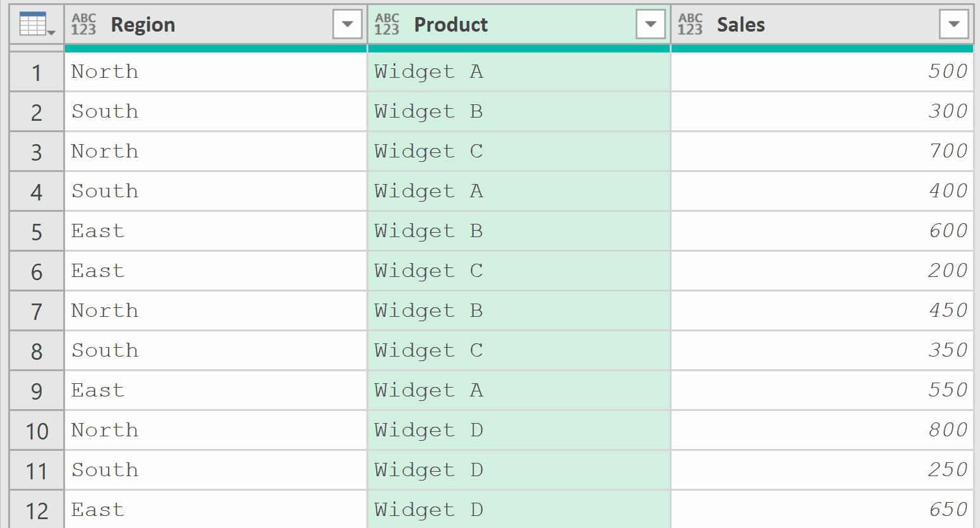Image resolution: width=980 pixels, height=528 pixels.
Task: Click the mini table icon in the corner
Action: pyautogui.click(x=35, y=23)
